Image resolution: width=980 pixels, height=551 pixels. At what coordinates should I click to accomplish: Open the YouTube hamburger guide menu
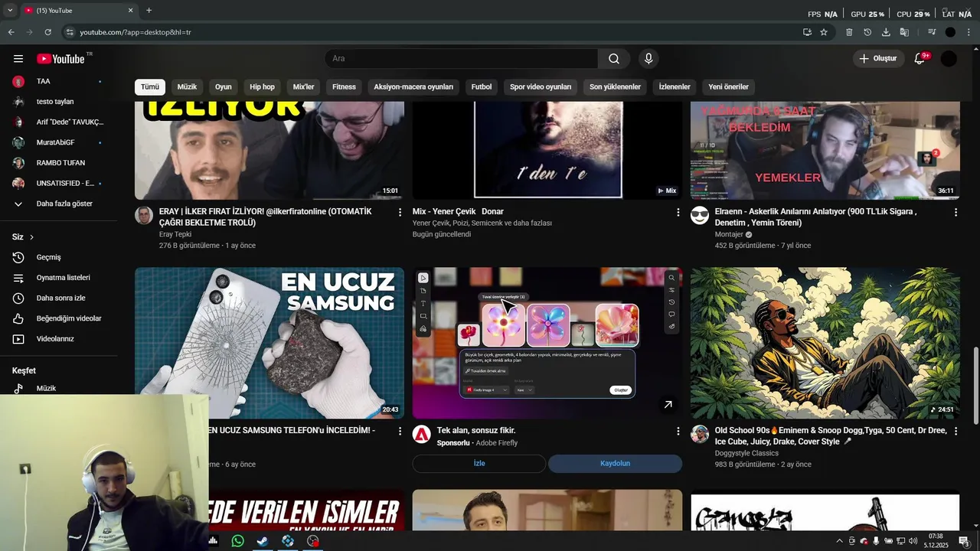tap(18, 59)
